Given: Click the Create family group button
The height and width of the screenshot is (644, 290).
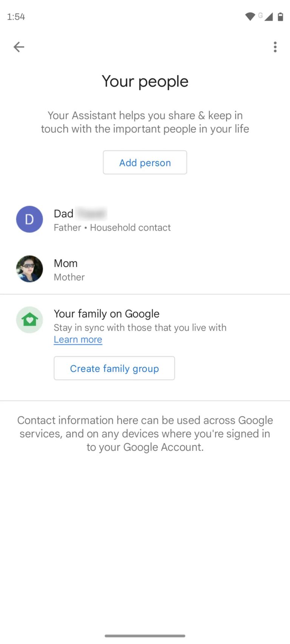Looking at the screenshot, I should (114, 368).
